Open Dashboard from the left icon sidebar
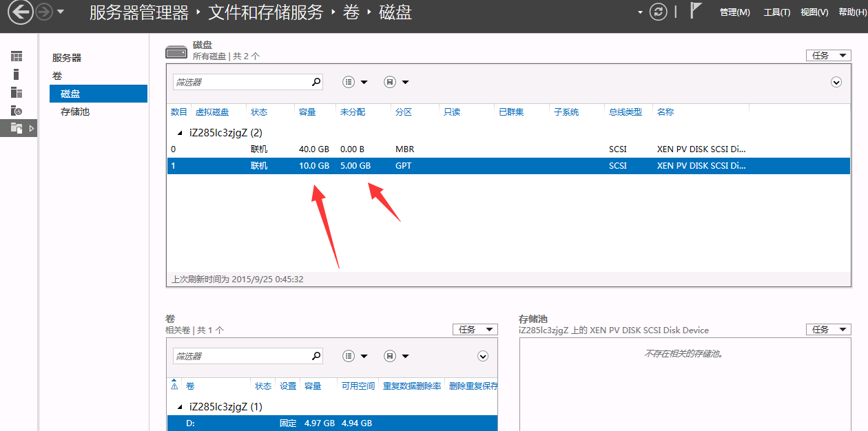 17,56
